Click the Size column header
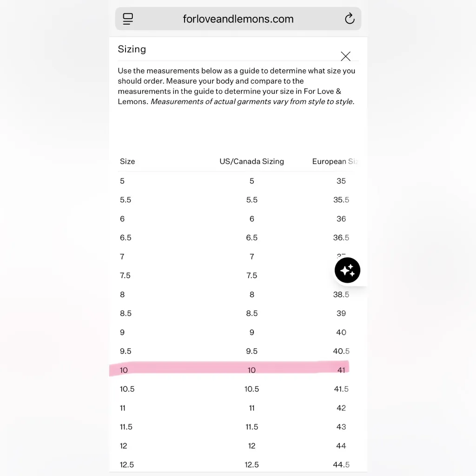Viewport: 476px width, 476px height. click(127, 161)
